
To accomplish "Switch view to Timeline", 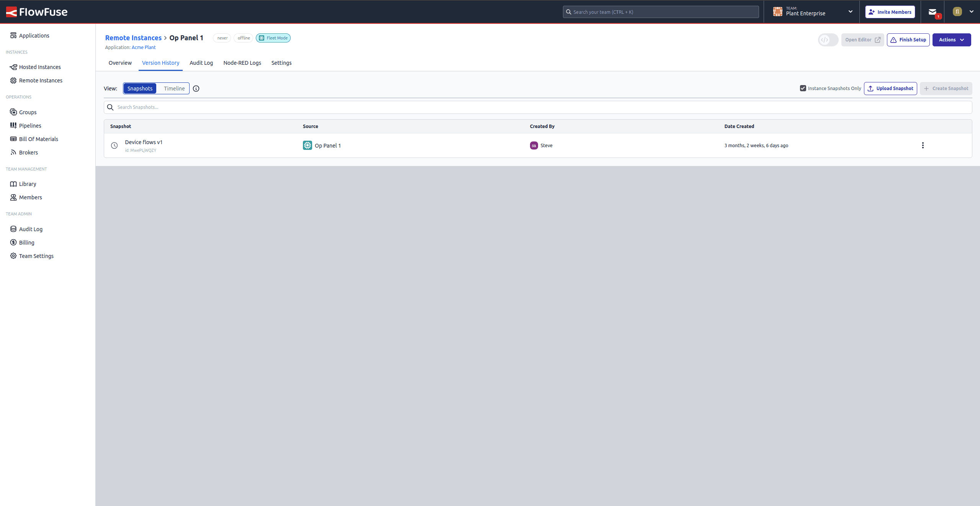I will [174, 89].
